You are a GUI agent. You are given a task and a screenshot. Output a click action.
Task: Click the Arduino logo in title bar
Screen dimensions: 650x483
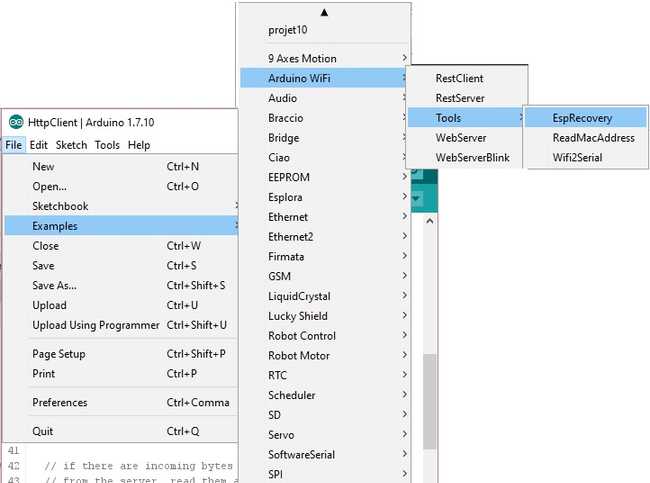pos(16,122)
